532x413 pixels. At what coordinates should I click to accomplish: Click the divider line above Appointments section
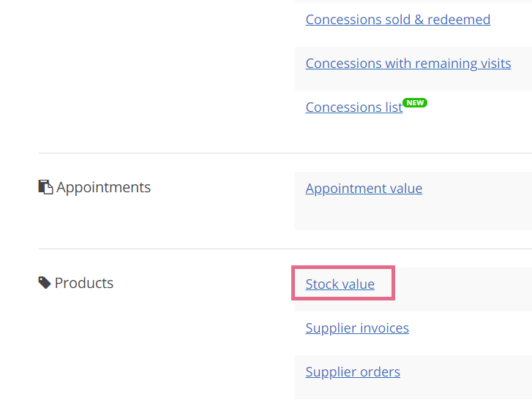click(285, 153)
